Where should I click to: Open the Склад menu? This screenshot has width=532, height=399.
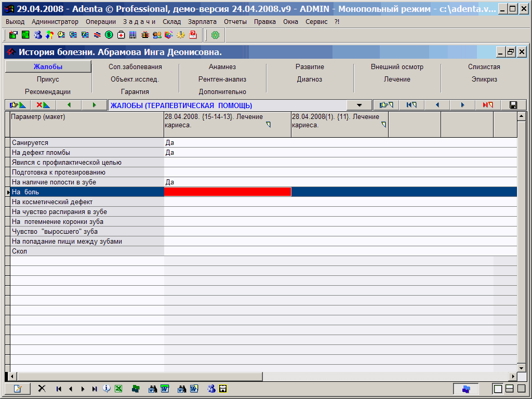click(172, 22)
